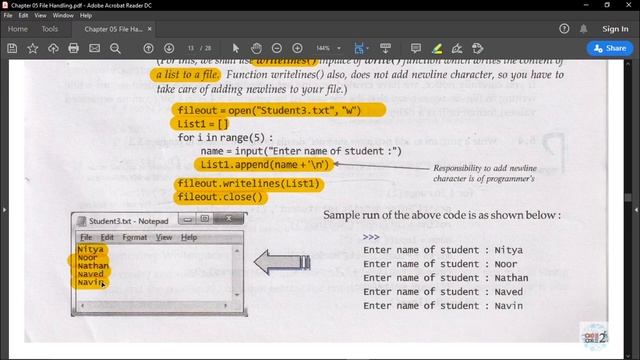Zoom out with minus icon
The image size is (640, 360).
(x=277, y=48)
